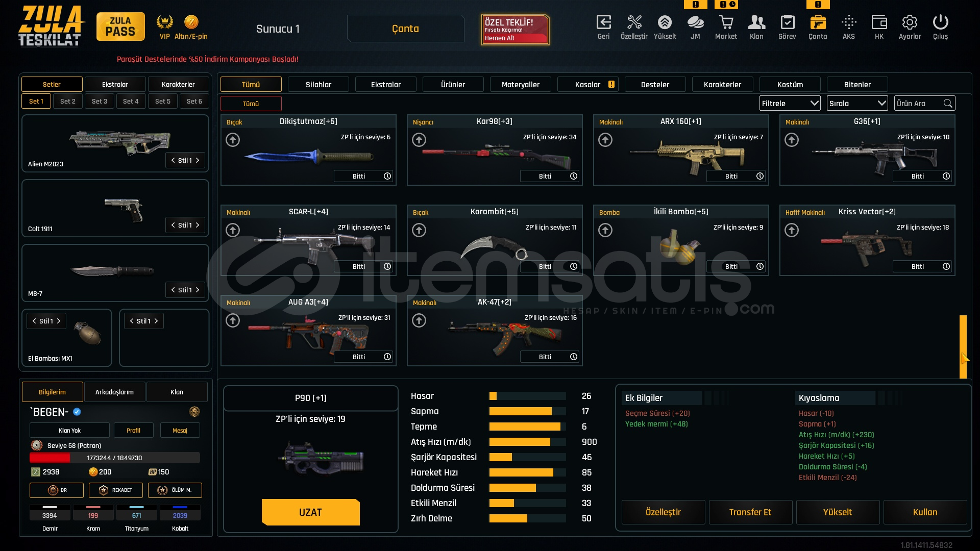Click the Geri back icon
The height and width of the screenshot is (551, 980).
click(603, 22)
